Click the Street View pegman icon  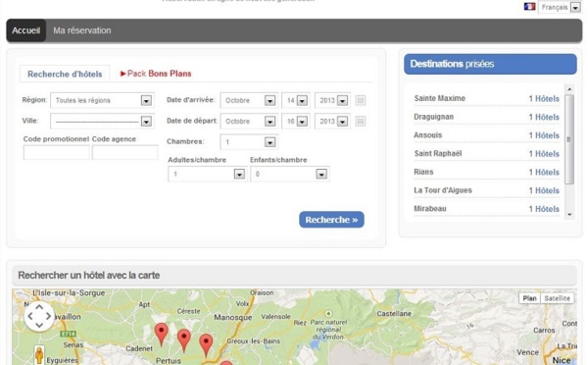pos(39,355)
